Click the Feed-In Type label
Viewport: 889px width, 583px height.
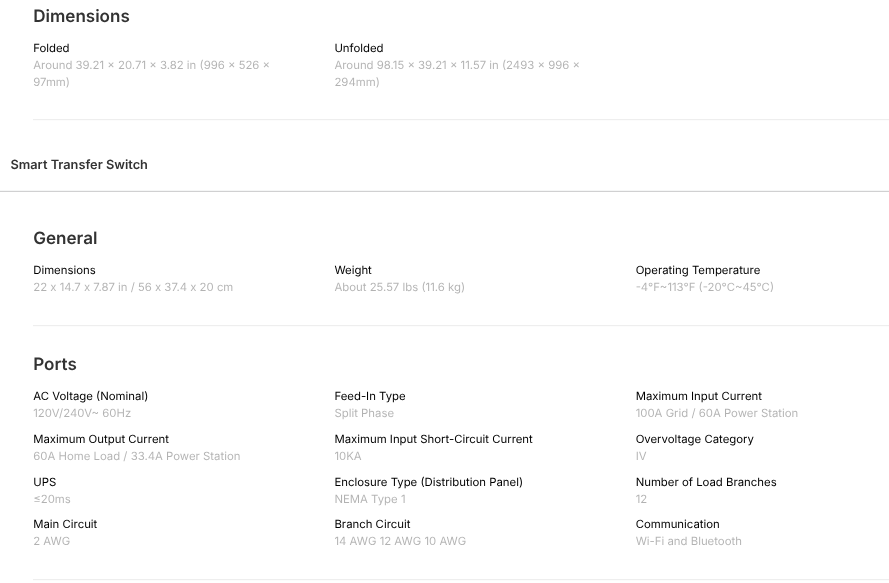tap(370, 396)
